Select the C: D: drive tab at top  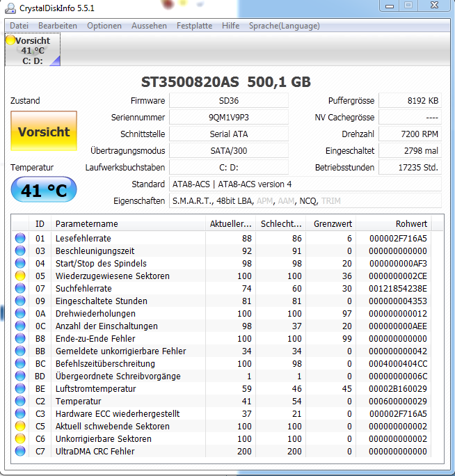(33, 50)
